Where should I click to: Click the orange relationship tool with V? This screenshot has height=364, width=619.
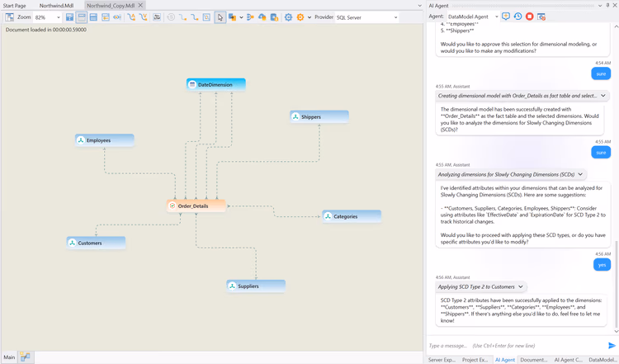pyautogui.click(x=143, y=17)
